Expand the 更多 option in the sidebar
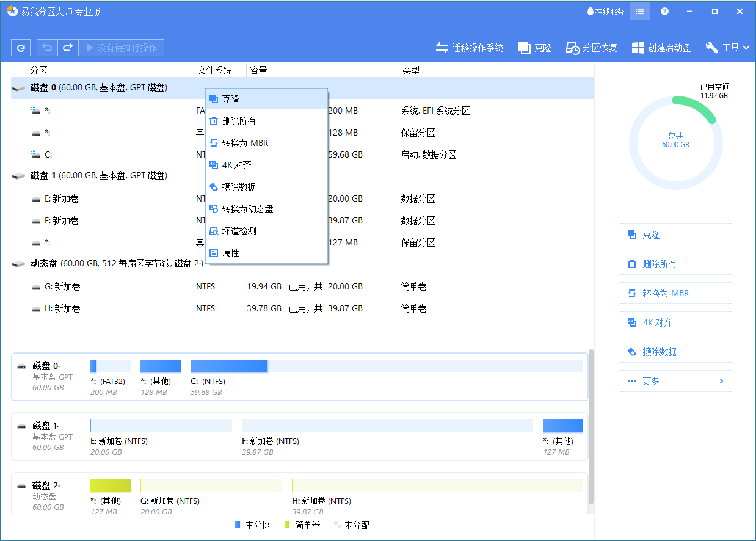Image resolution: width=756 pixels, height=541 pixels. point(675,380)
